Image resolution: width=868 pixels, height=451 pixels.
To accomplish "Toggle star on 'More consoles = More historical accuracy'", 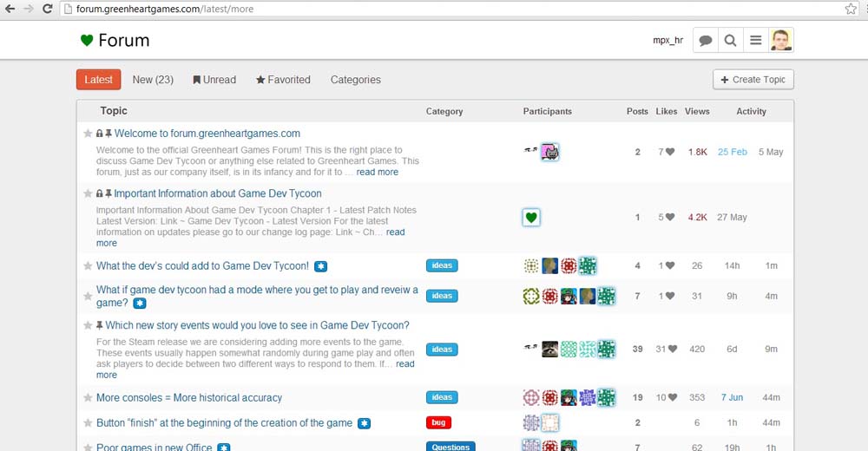I will (88, 398).
